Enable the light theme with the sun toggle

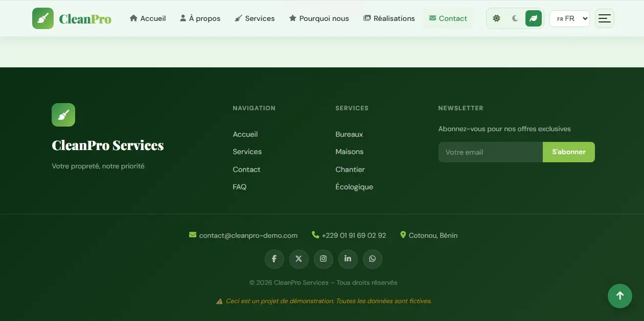pos(496,18)
